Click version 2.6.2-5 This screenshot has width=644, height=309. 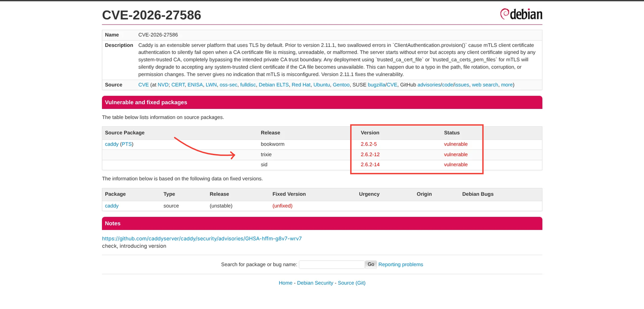368,144
